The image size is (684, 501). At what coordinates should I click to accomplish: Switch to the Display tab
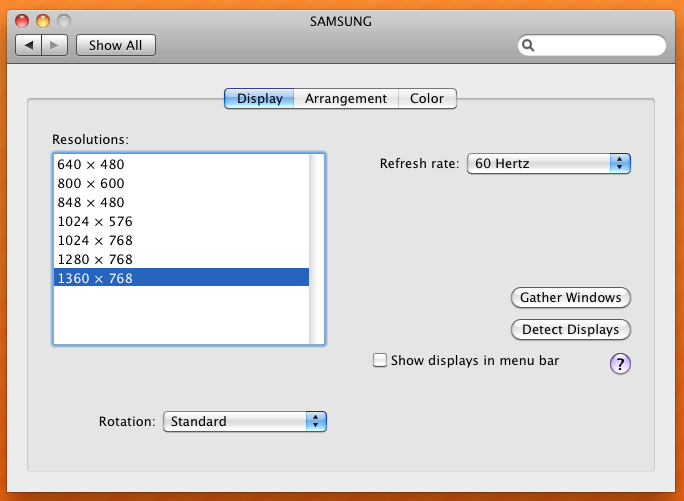coord(259,99)
